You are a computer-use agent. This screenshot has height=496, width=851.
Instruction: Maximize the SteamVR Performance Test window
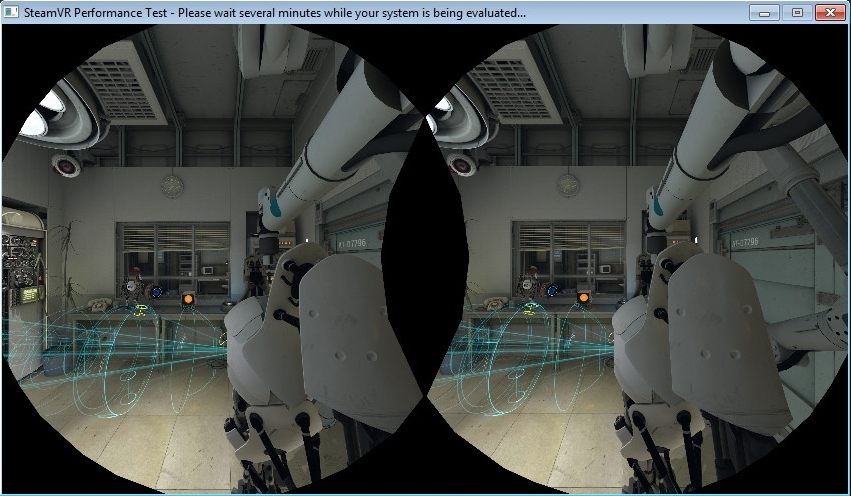click(797, 12)
